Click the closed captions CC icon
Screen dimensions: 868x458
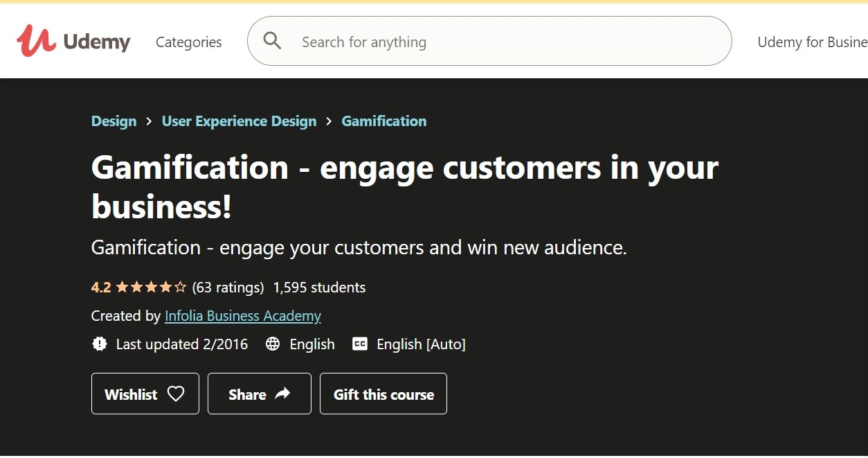click(x=360, y=344)
